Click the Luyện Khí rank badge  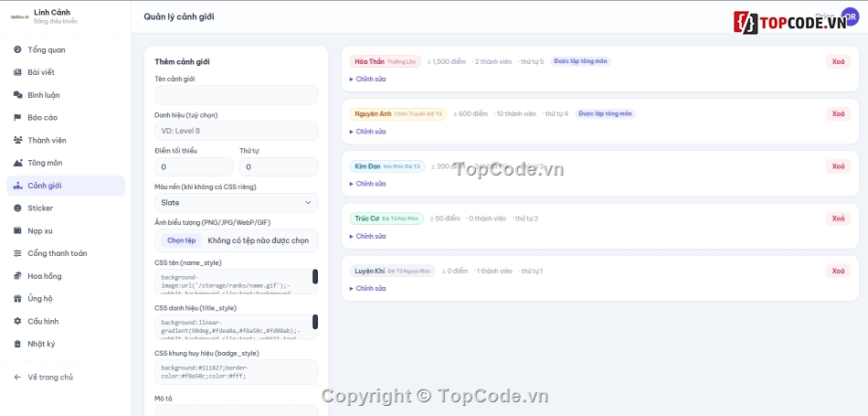point(393,271)
